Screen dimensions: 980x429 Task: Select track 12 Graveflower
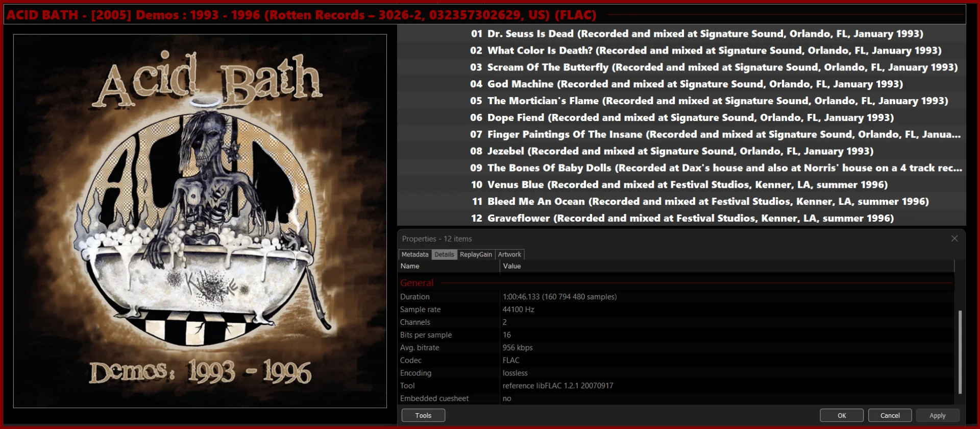[681, 218]
